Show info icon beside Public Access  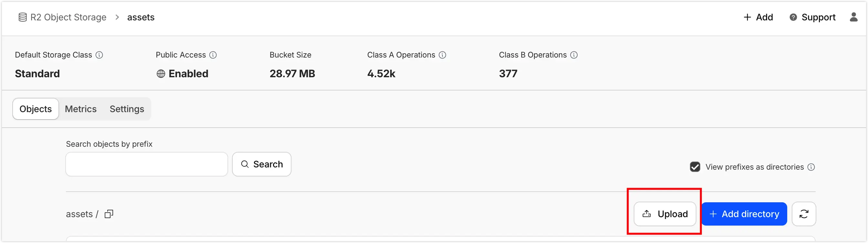tap(213, 55)
